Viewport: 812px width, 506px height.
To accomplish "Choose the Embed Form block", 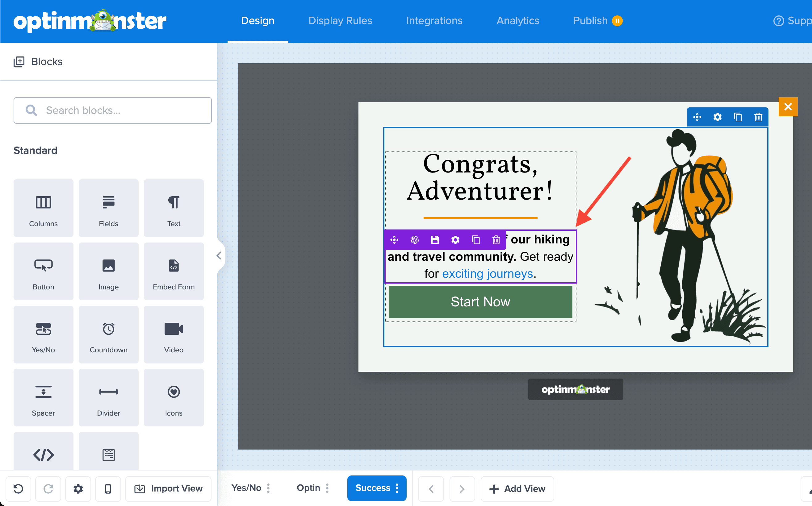I will tap(174, 271).
